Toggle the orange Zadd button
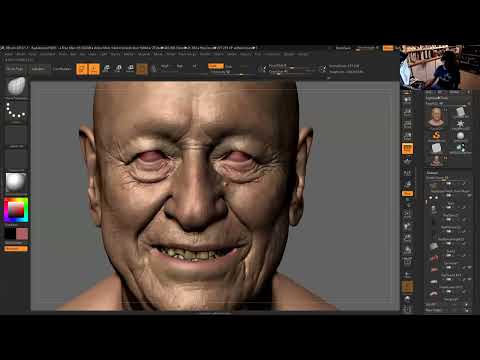Image resolution: width=480 pixels, height=360 pixels. click(x=215, y=66)
